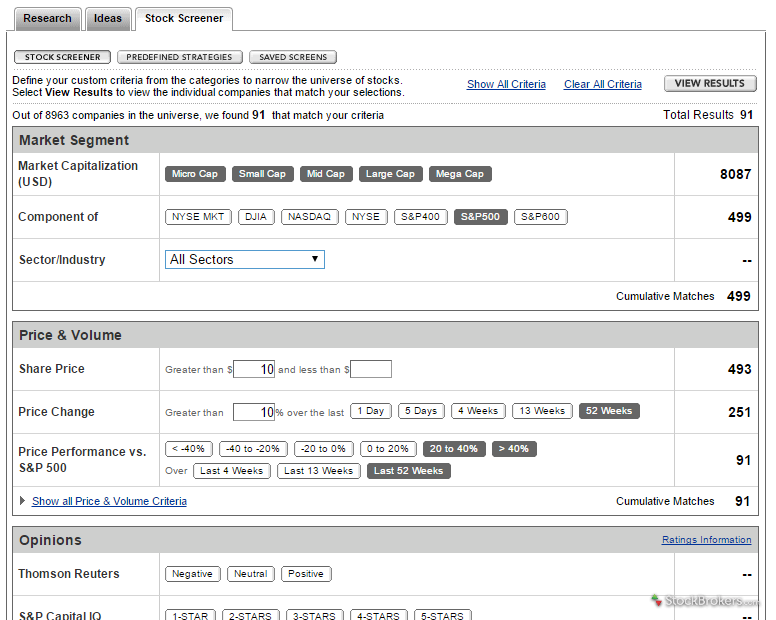Click Clear All Criteria link
This screenshot has width=776, height=620.
tap(603, 84)
